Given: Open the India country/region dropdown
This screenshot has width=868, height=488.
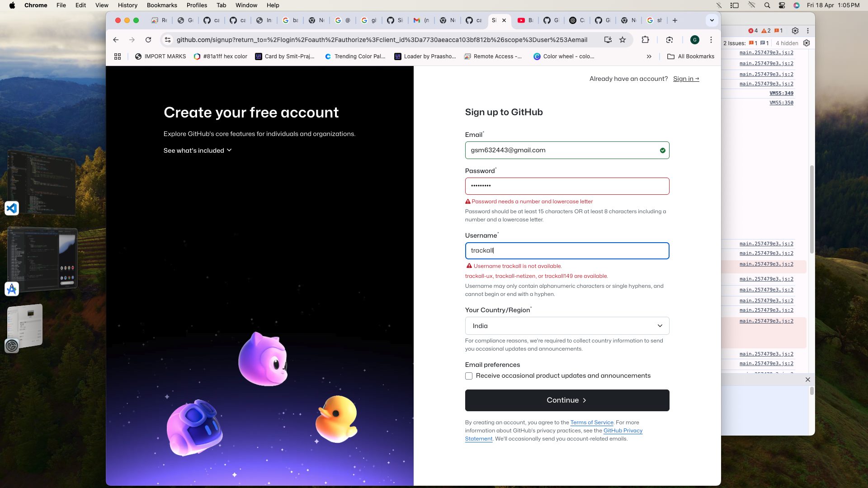Looking at the screenshot, I should click(567, 326).
